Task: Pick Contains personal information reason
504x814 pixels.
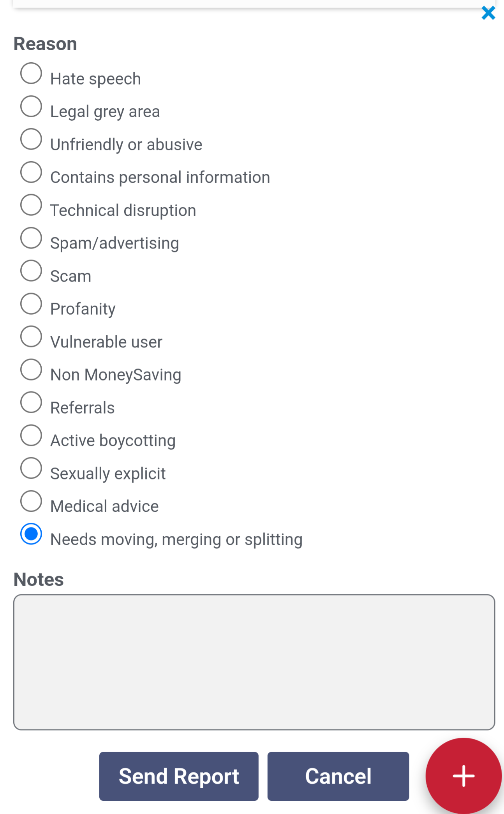Action: click(x=31, y=172)
